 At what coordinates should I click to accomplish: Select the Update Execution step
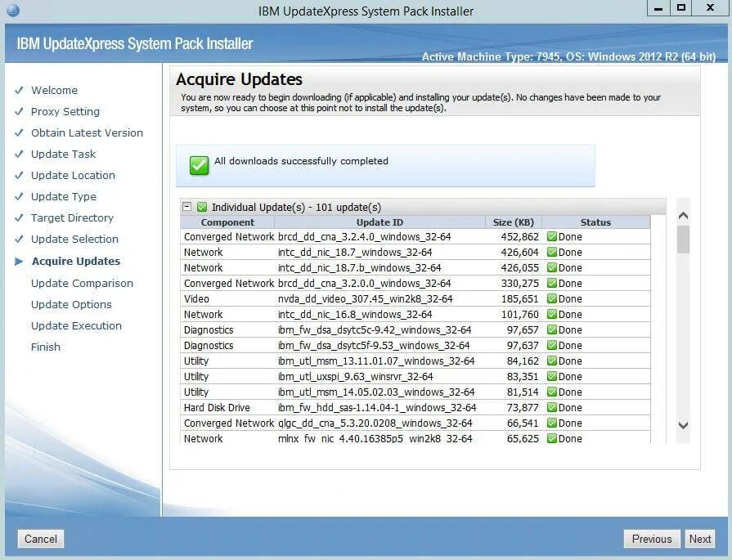pyautogui.click(x=77, y=325)
